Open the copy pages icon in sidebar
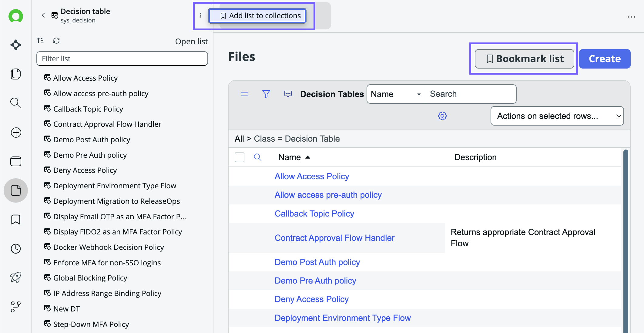The image size is (644, 333). pos(16,74)
